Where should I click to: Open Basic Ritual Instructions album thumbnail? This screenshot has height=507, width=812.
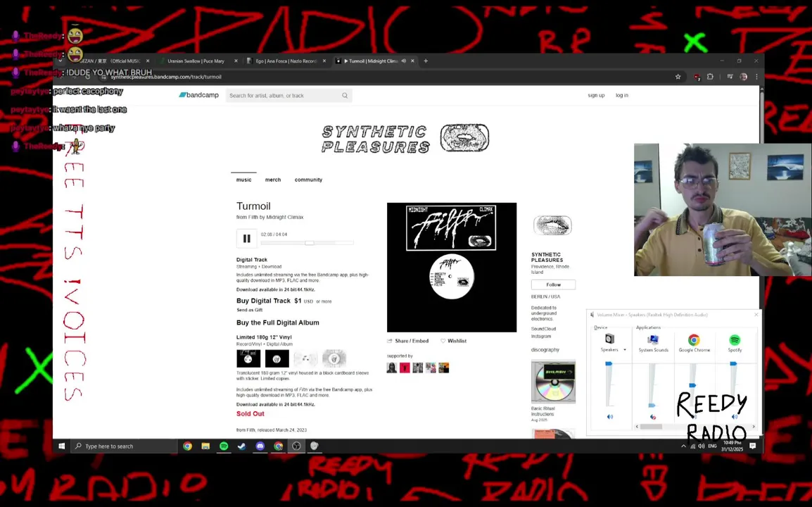coord(553,382)
